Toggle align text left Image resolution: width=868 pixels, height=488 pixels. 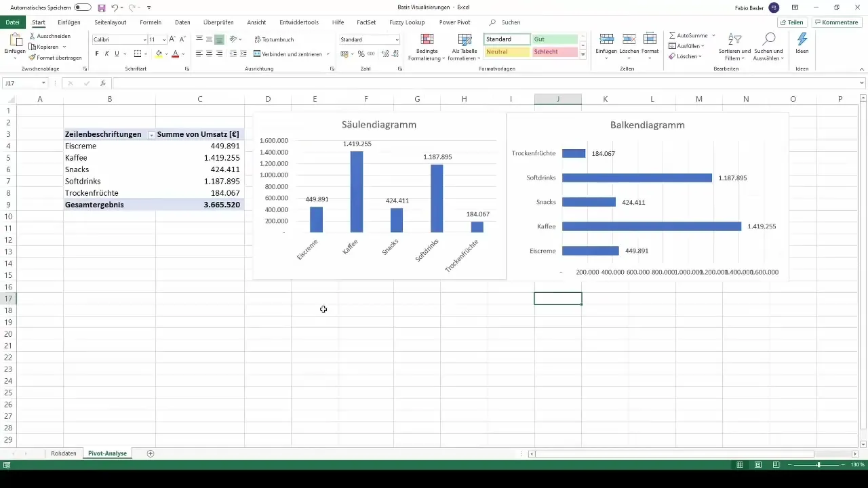pyautogui.click(x=199, y=54)
